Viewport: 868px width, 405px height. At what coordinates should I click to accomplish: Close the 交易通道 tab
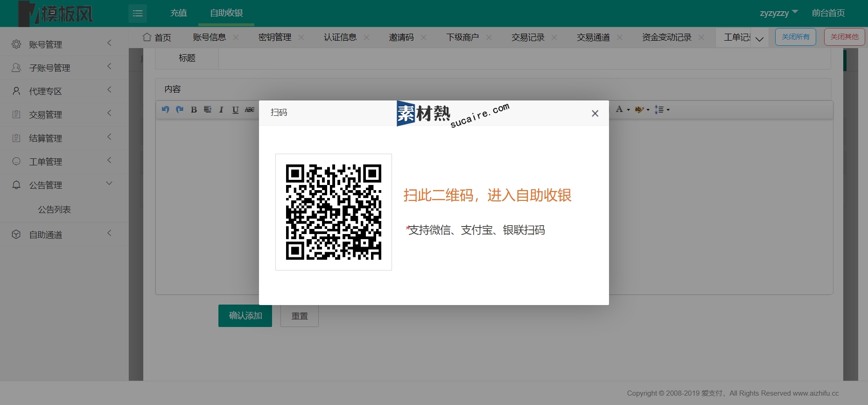[620, 37]
